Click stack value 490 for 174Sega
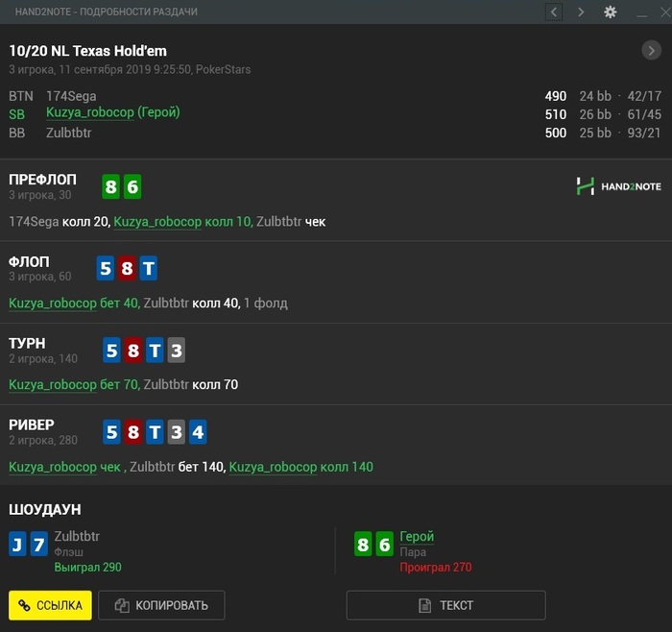The image size is (672, 632). click(x=556, y=96)
